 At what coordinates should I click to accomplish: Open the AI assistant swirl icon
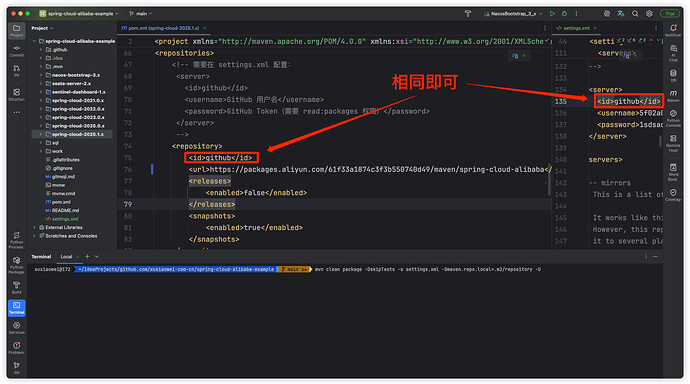607,14
